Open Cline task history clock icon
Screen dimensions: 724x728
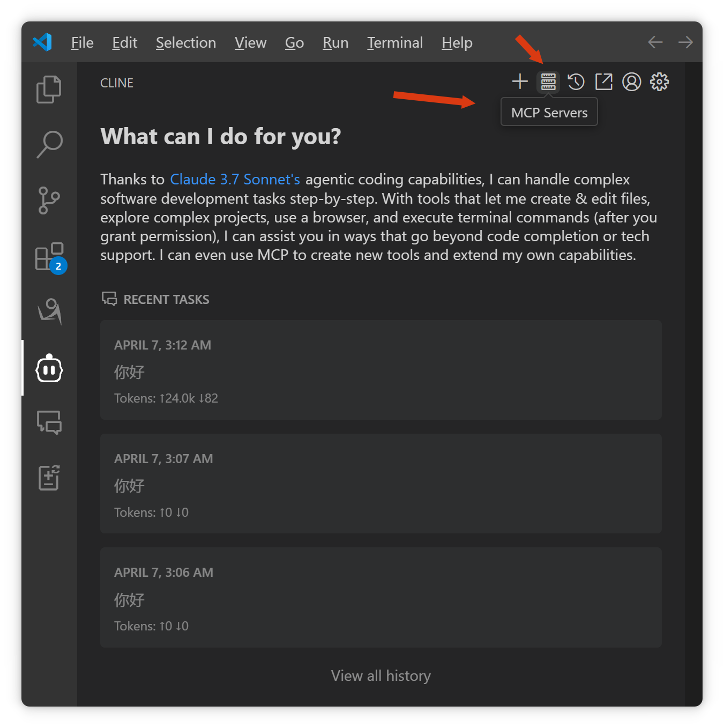(576, 82)
